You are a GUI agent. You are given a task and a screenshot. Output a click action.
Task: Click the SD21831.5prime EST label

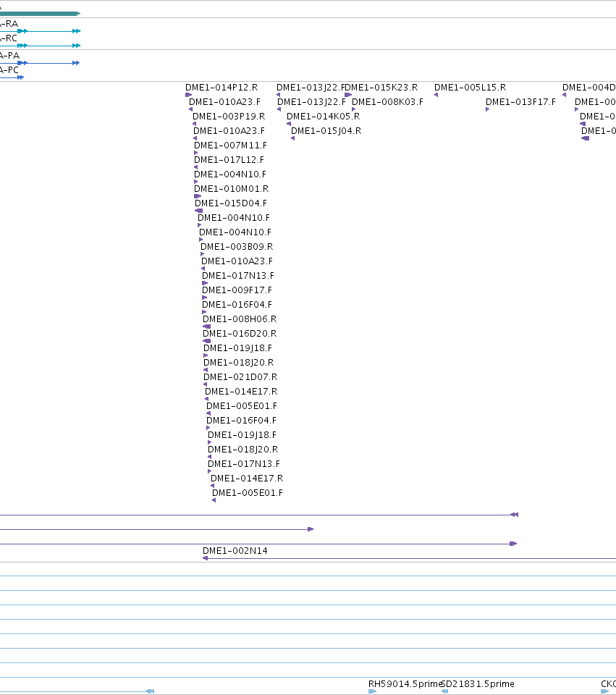pyautogui.click(x=478, y=684)
